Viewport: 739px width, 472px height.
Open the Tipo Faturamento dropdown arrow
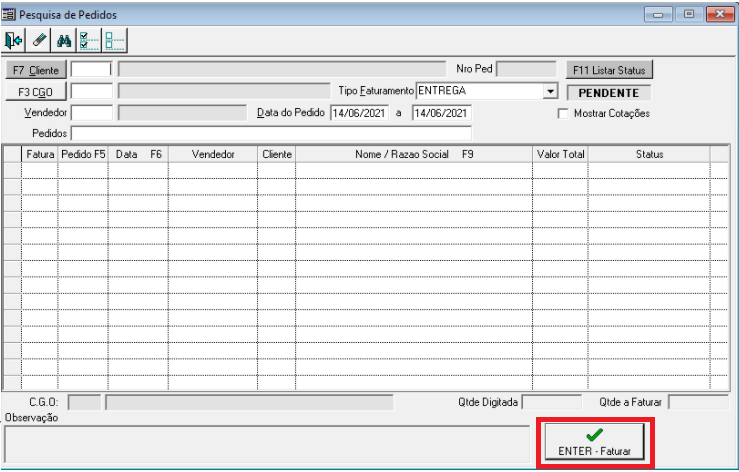pos(550,91)
